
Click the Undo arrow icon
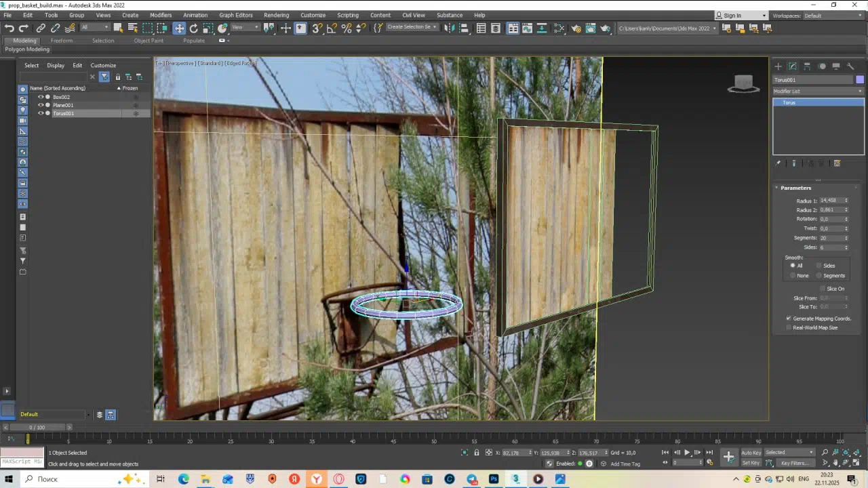[9, 28]
